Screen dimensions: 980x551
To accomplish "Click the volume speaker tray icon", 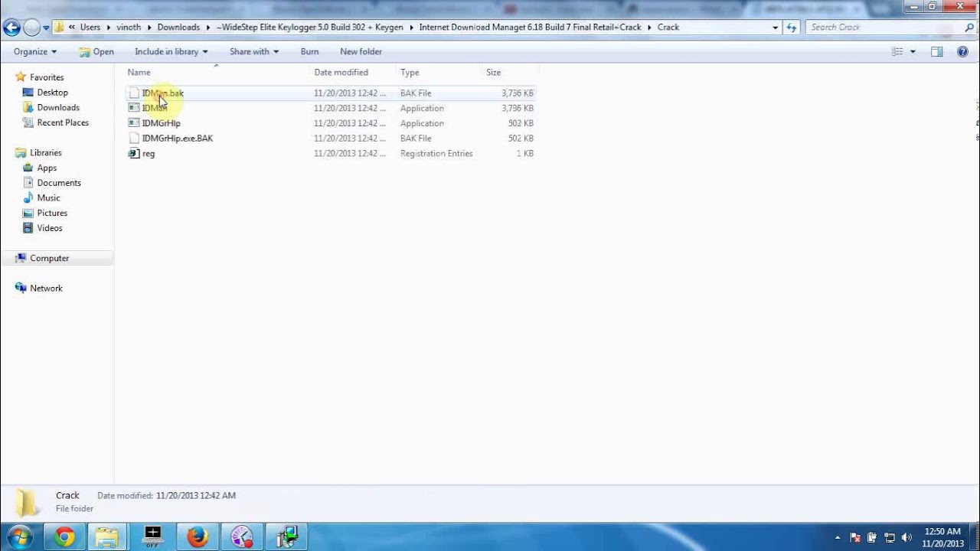I will [906, 537].
